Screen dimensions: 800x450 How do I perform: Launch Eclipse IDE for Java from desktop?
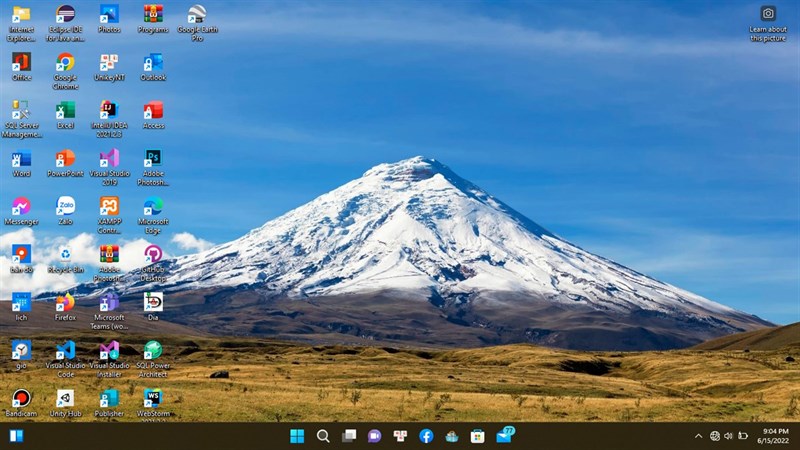(x=65, y=23)
